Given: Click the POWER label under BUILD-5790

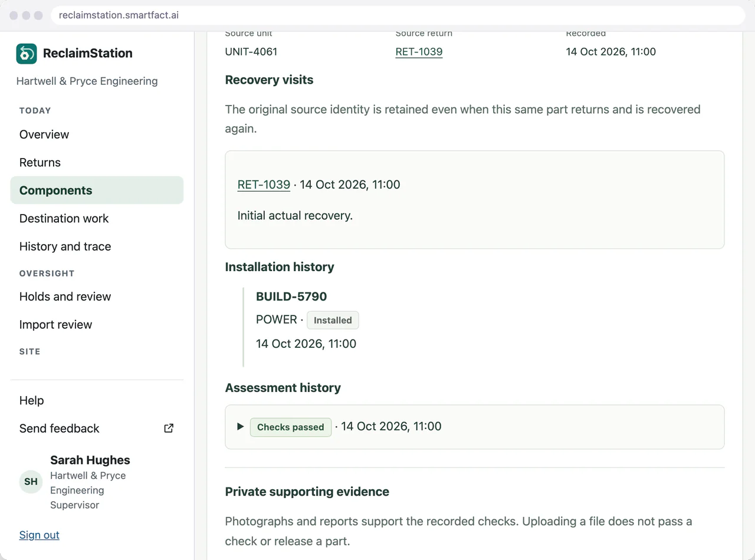Looking at the screenshot, I should click(x=277, y=319).
